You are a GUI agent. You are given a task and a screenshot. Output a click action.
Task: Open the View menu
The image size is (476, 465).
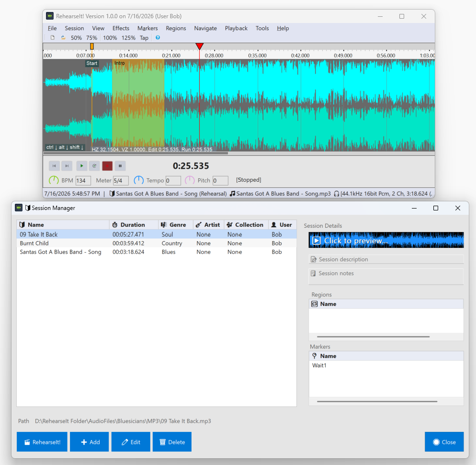98,28
